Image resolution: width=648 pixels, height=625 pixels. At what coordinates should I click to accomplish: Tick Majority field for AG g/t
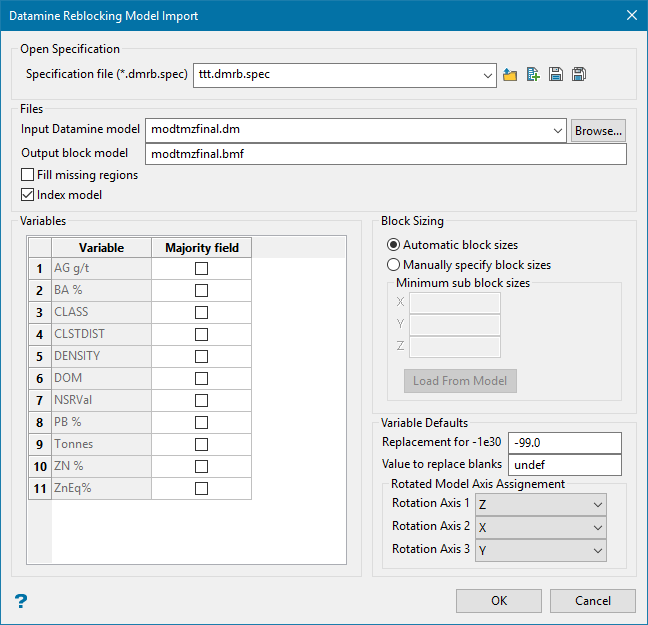click(201, 269)
